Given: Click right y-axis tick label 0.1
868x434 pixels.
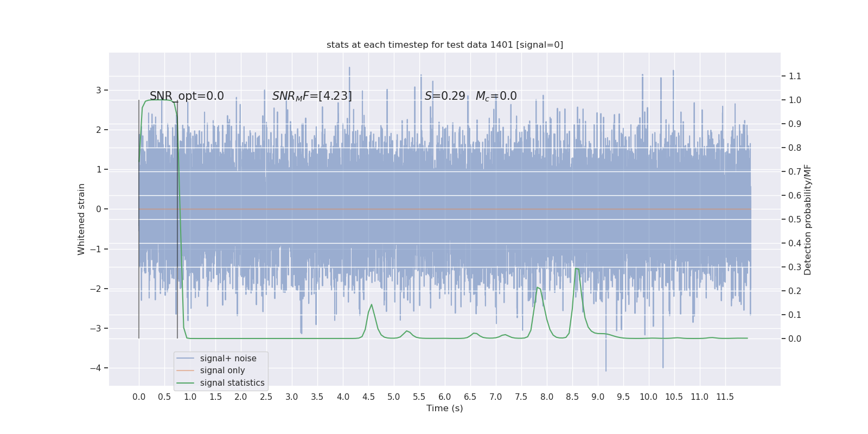Looking at the screenshot, I should pos(795,315).
